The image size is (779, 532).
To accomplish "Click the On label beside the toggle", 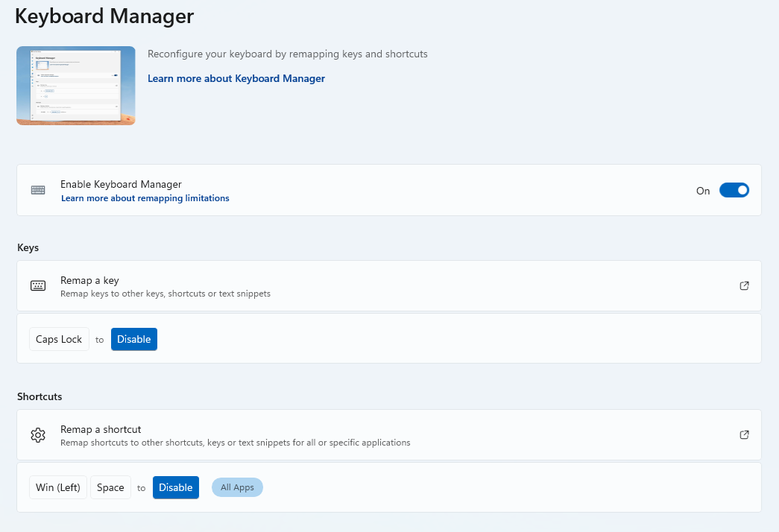I will click(x=703, y=191).
